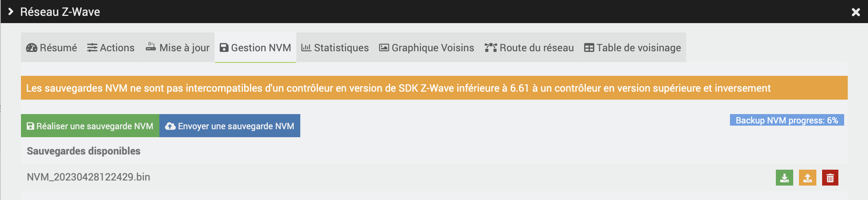Click the bar chart icon beside Statistiques
Screen dimensions: 868x200
tap(306, 48)
